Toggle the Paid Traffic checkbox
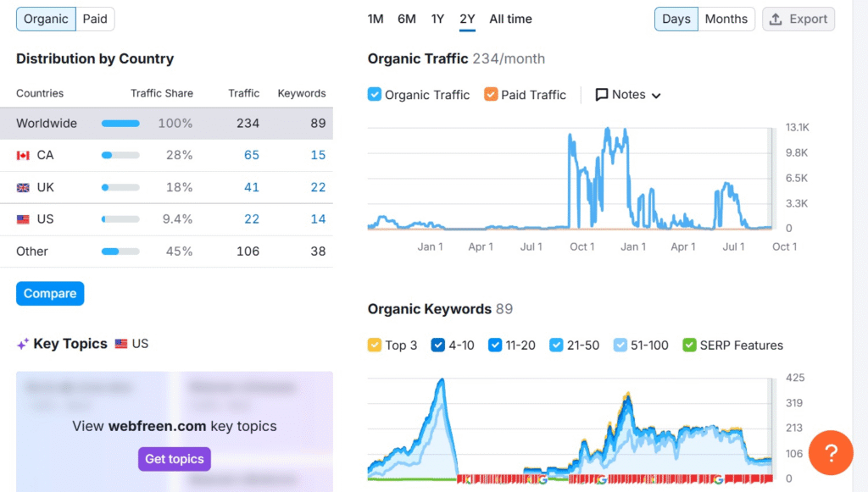Image resolution: width=868 pixels, height=492 pixels. (x=491, y=95)
